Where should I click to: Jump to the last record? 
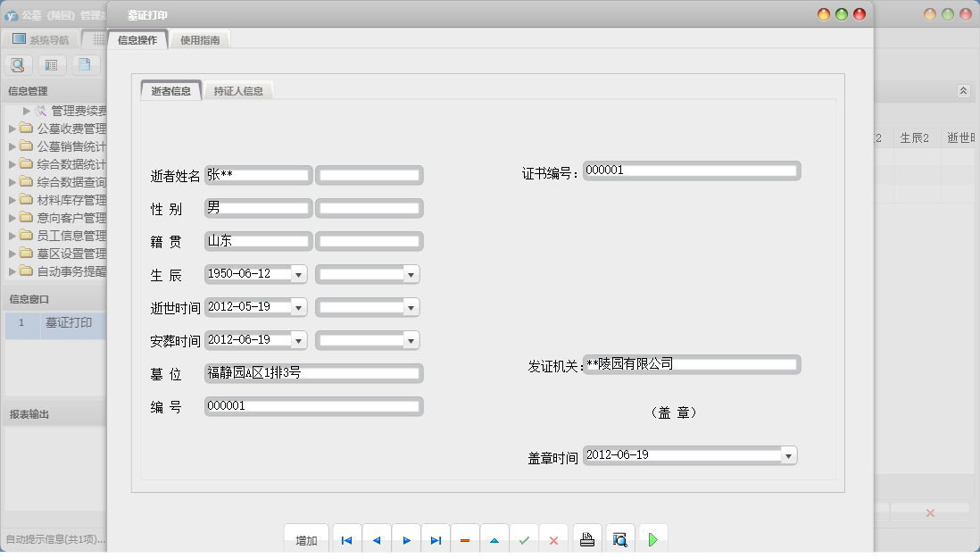[x=436, y=540]
